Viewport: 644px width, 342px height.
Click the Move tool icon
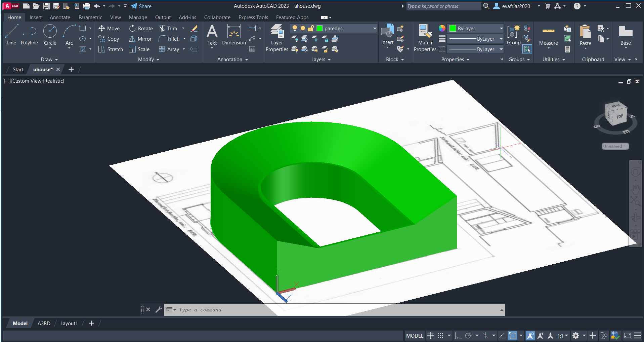[102, 29]
